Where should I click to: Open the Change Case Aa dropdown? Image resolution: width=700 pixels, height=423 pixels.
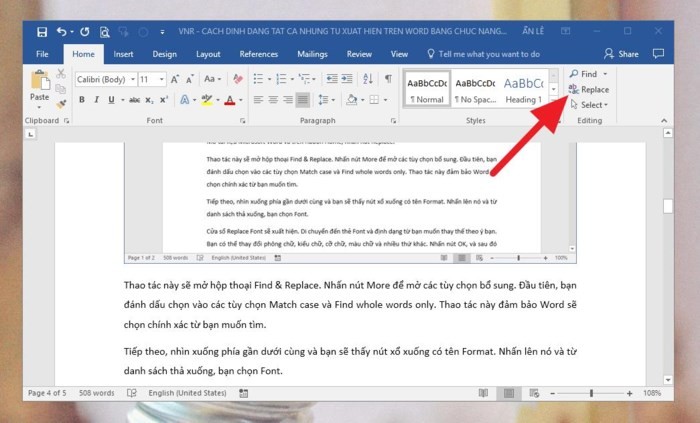[x=212, y=79]
